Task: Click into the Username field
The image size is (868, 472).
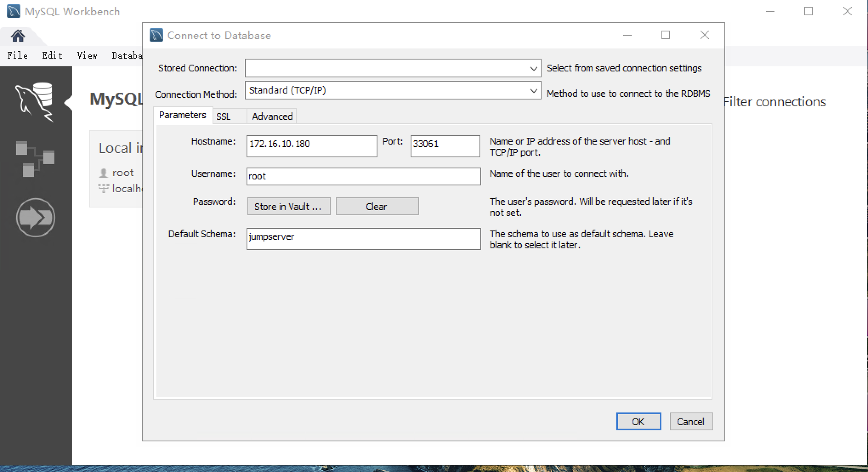Action: [x=363, y=176]
